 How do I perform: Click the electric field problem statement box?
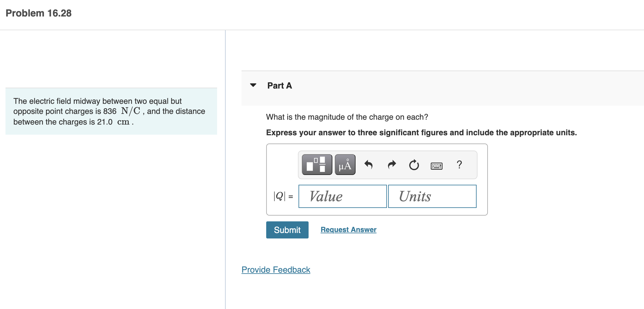[111, 111]
